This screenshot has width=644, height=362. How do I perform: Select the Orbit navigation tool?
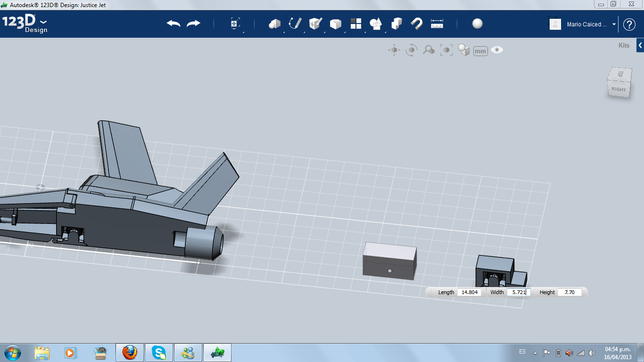[x=412, y=50]
